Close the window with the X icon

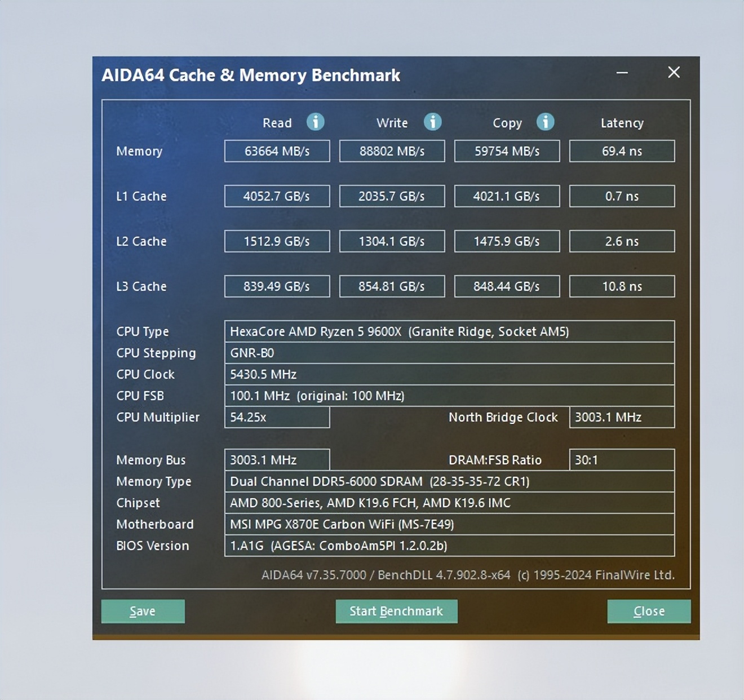coord(674,72)
